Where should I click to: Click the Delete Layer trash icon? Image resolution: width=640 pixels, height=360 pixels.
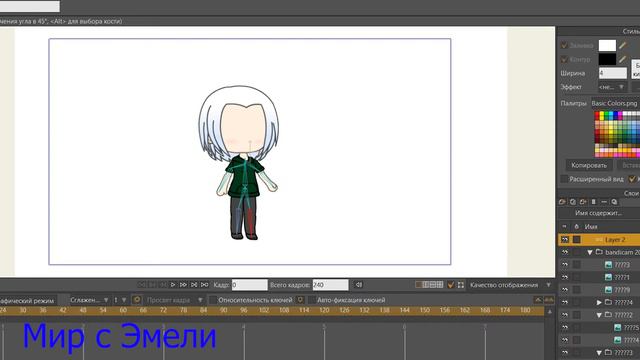pyautogui.click(x=593, y=202)
